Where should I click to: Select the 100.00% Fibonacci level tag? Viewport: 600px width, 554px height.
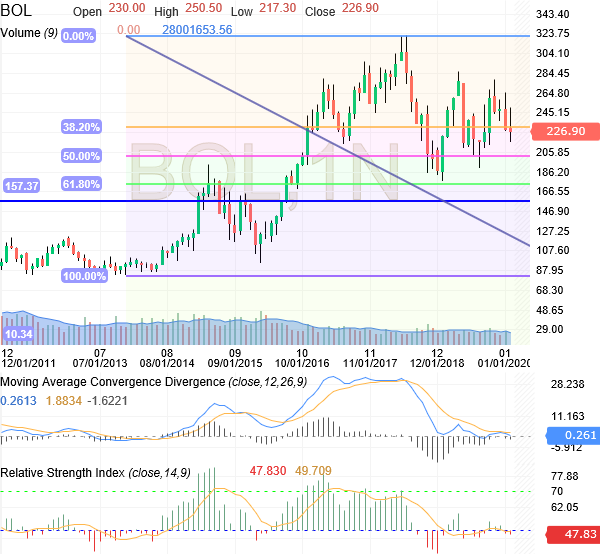84,276
